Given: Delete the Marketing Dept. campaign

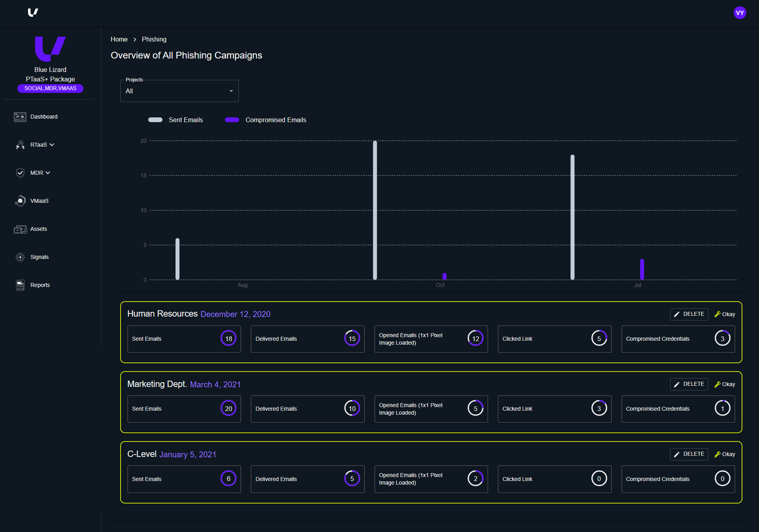Looking at the screenshot, I should [689, 384].
